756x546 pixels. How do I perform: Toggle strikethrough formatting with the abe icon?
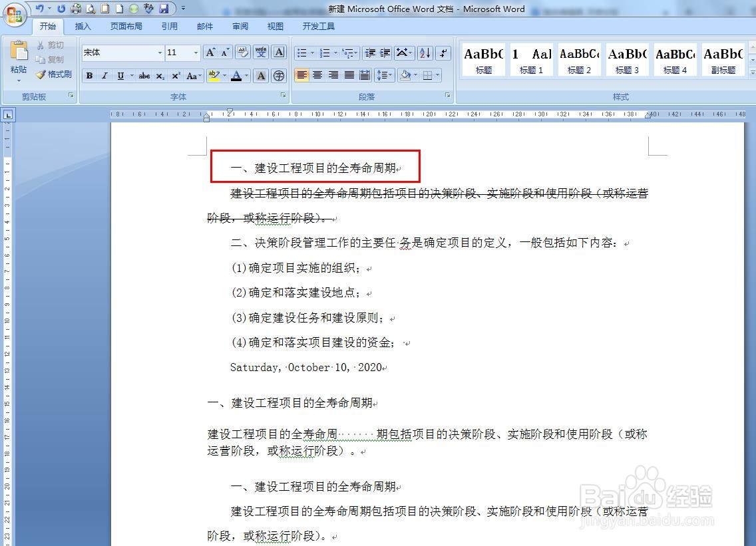pyautogui.click(x=144, y=75)
